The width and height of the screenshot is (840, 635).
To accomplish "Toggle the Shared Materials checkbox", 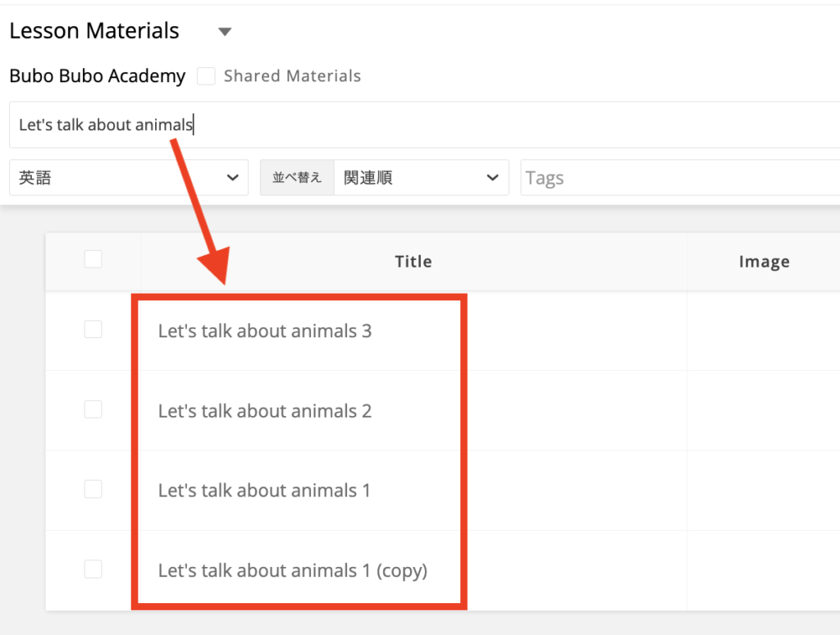I will 206,76.
